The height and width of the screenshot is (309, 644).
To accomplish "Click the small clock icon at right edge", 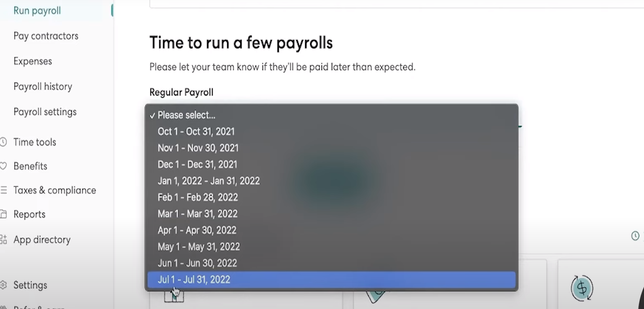I will click(x=635, y=236).
